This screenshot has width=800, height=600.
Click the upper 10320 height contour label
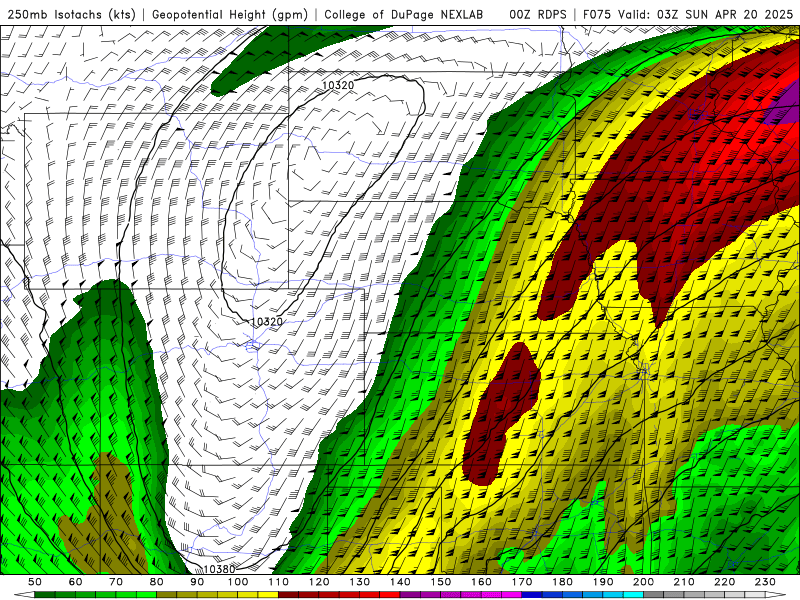click(x=338, y=85)
